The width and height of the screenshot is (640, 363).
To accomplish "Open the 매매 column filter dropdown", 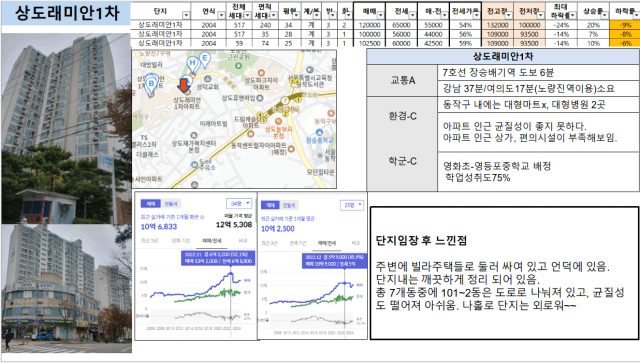I will click(x=380, y=16).
